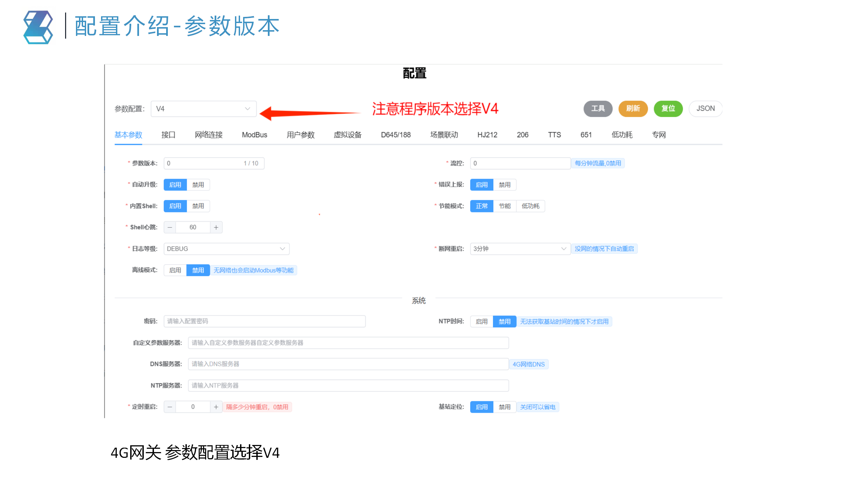Open the 工具 tools panel
This screenshot has height=488, width=868.
598,108
